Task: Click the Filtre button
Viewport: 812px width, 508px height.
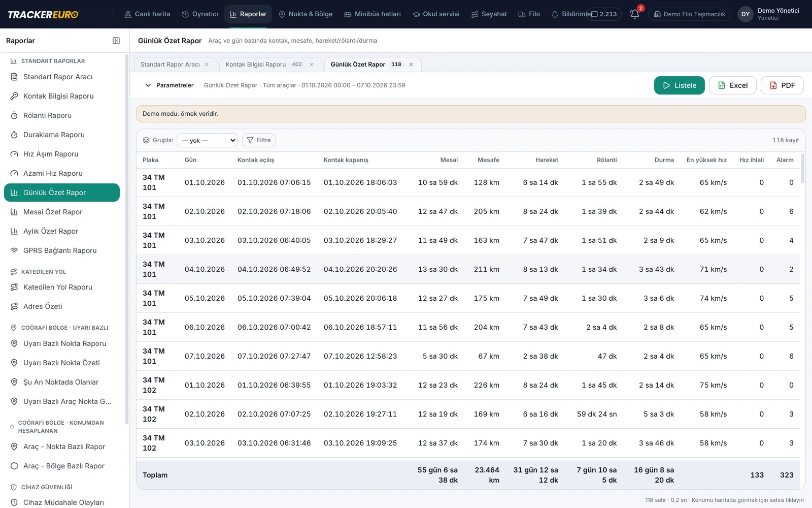Action: [x=259, y=140]
